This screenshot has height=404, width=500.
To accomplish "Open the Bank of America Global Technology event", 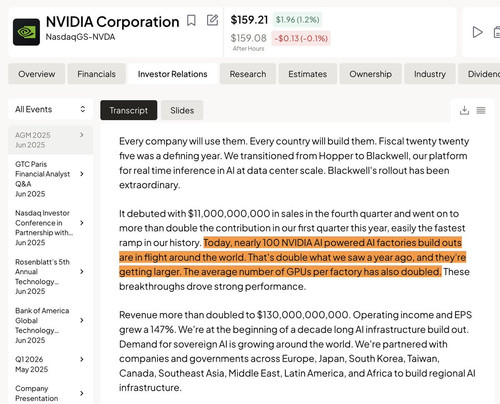I will (50, 325).
